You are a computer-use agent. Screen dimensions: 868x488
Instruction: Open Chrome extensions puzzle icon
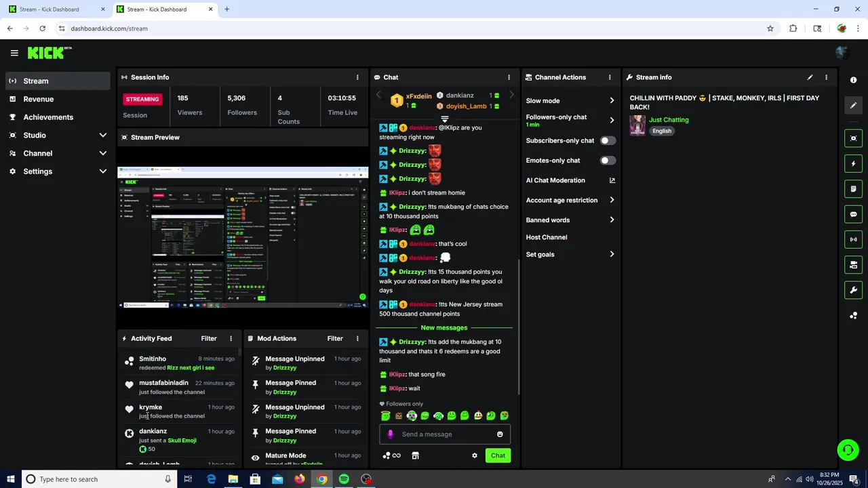793,28
